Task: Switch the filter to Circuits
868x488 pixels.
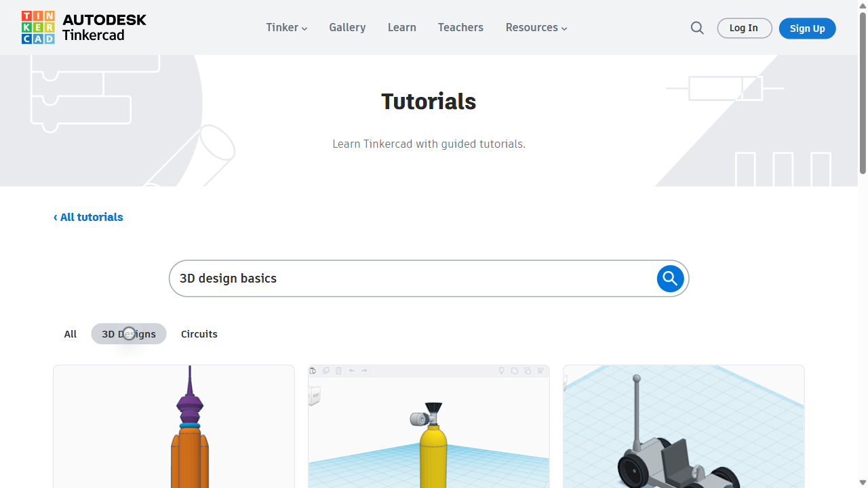Action: pos(199,333)
